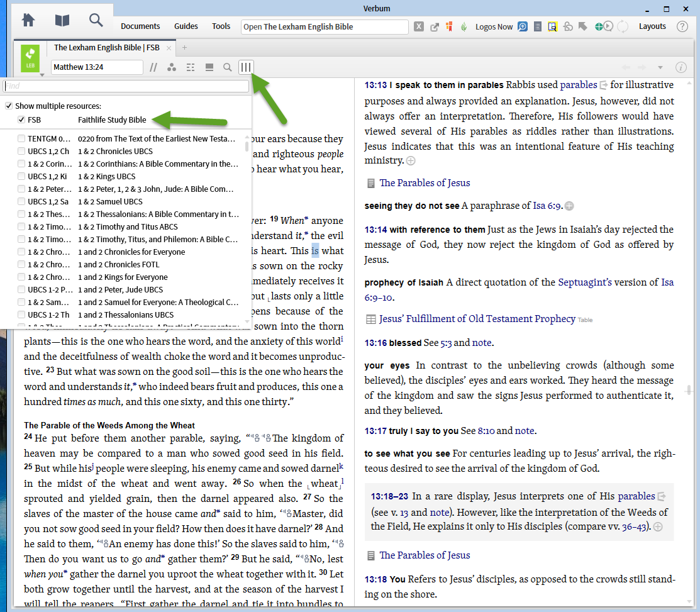The image size is (700, 612).
Task: Add new tab with plus button
Action: click(184, 47)
